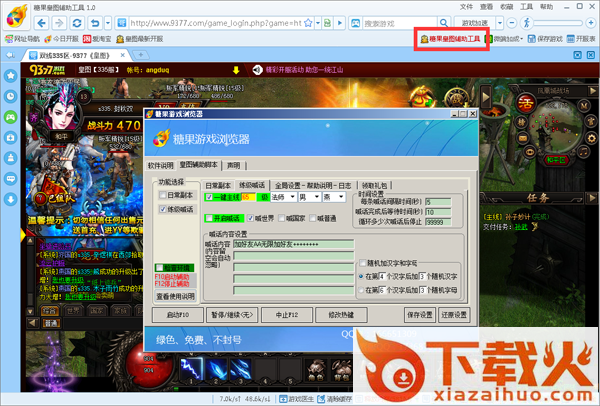
Task: Open the 领取礼包 tab
Action: 374,186
